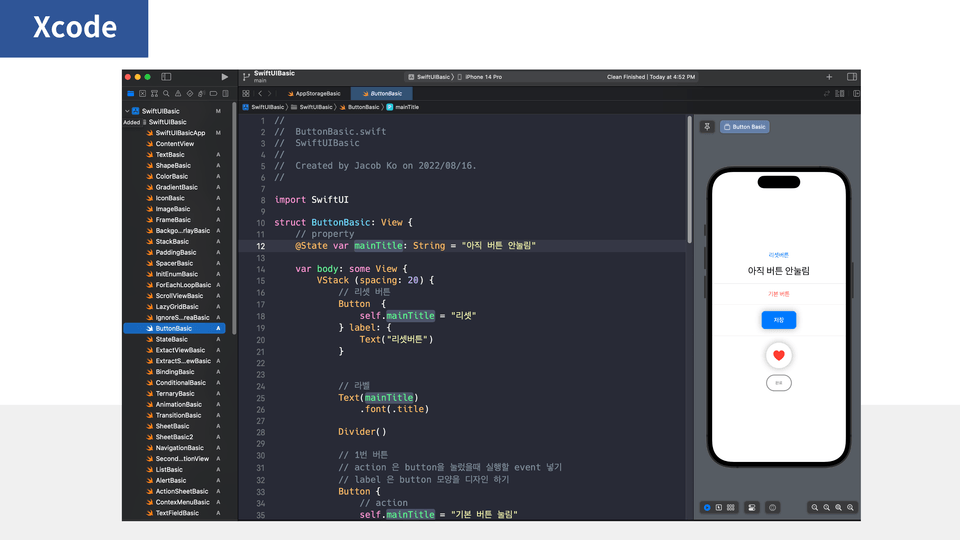Open SwiftUIBasic folder in jump bar
This screenshot has width=960, height=540.
pyautogui.click(x=312, y=107)
